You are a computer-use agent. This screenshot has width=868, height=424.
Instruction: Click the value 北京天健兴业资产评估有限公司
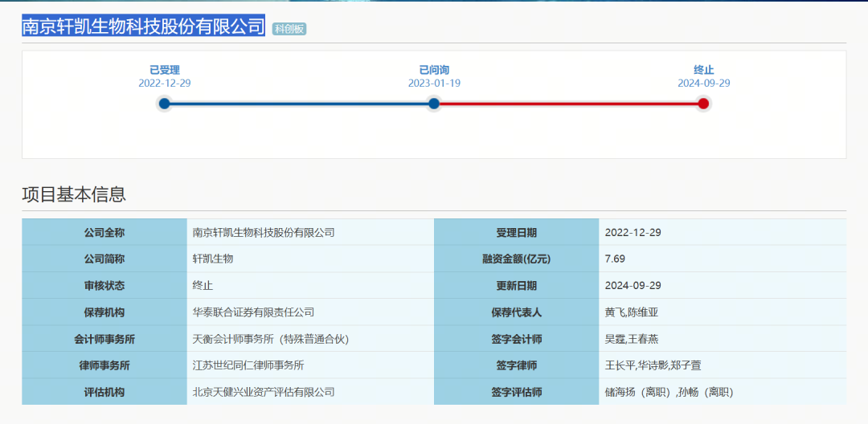(x=264, y=392)
